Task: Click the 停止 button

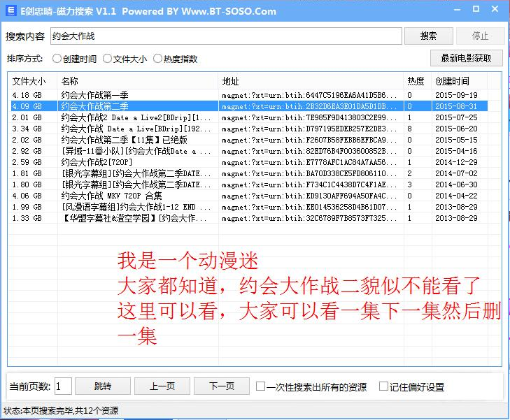Action: pos(480,36)
